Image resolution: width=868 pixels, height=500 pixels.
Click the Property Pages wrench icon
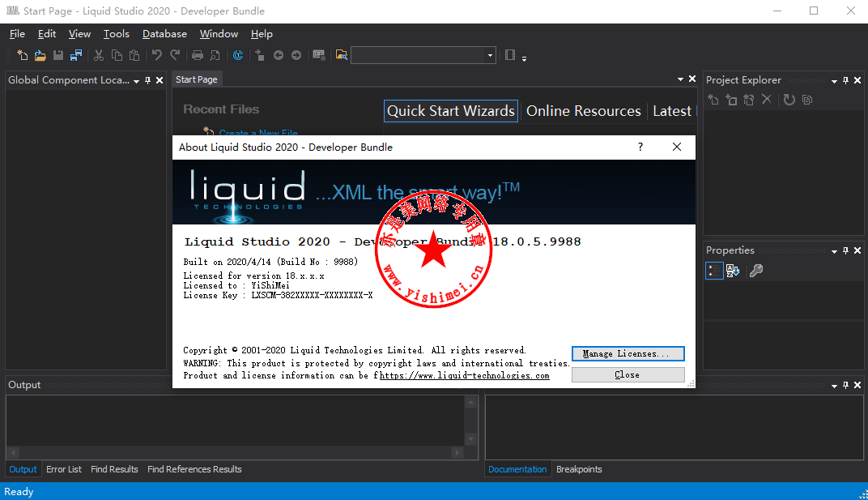(x=756, y=271)
